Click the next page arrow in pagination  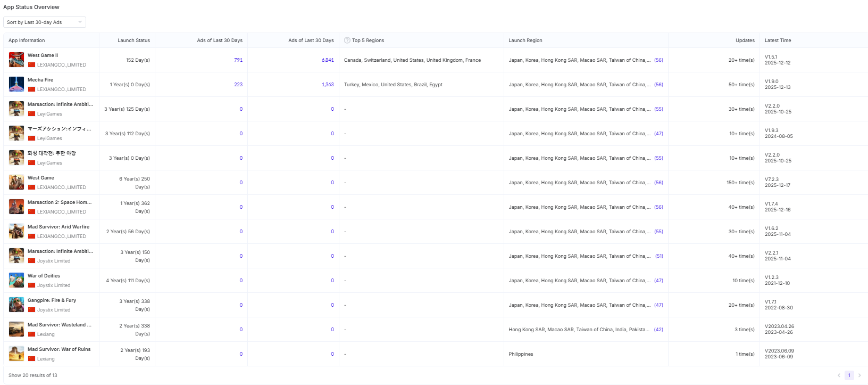(859, 375)
